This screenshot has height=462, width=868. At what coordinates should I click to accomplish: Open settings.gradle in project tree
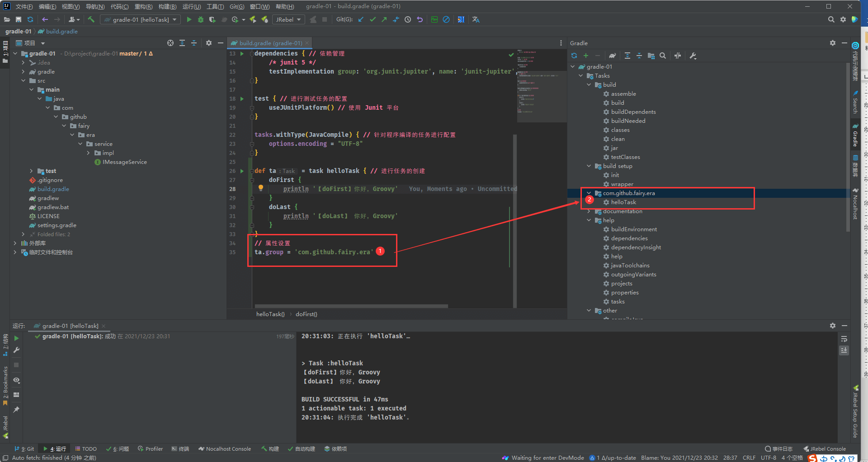click(x=57, y=225)
